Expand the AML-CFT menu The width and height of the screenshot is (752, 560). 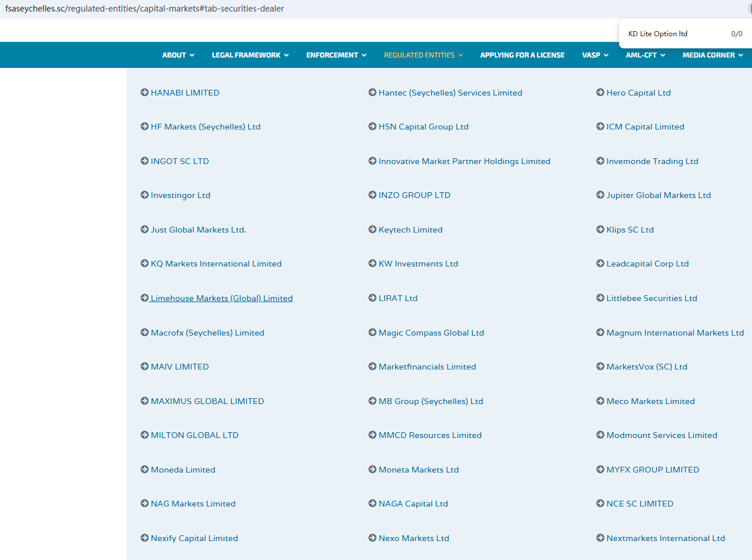[645, 55]
